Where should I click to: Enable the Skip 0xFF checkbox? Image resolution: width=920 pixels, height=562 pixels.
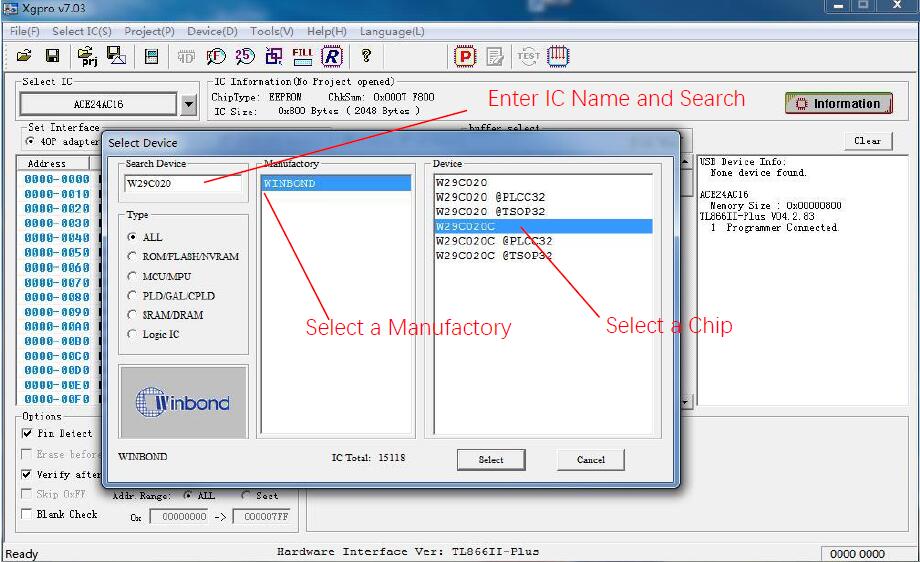pos(26,494)
